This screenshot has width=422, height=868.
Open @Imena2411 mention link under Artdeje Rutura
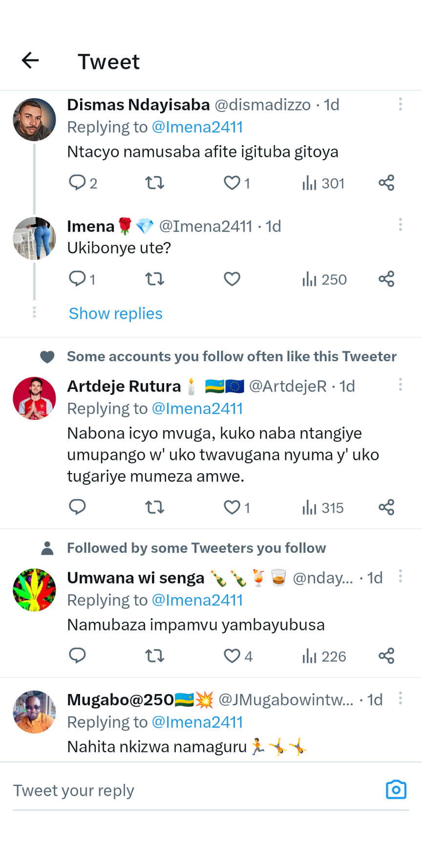pyautogui.click(x=197, y=409)
